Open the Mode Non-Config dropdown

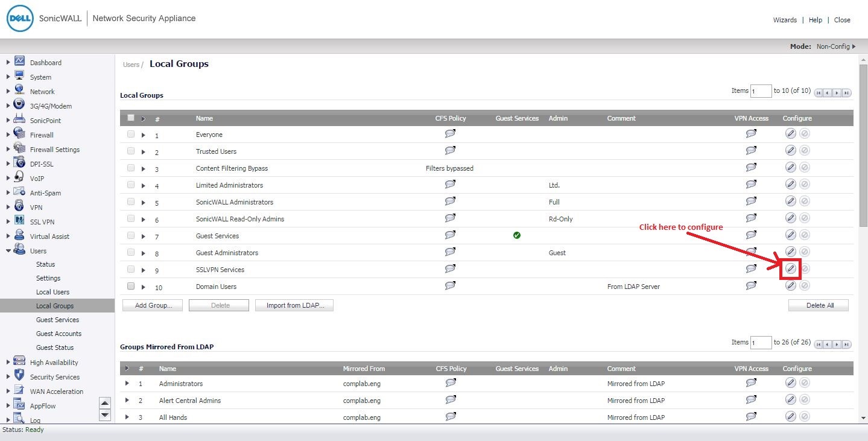[836, 46]
